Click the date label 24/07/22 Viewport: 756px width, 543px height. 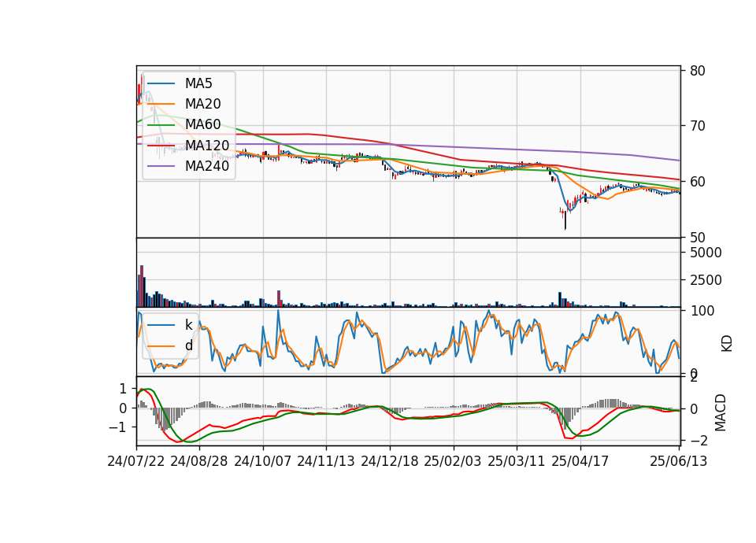click(x=136, y=461)
